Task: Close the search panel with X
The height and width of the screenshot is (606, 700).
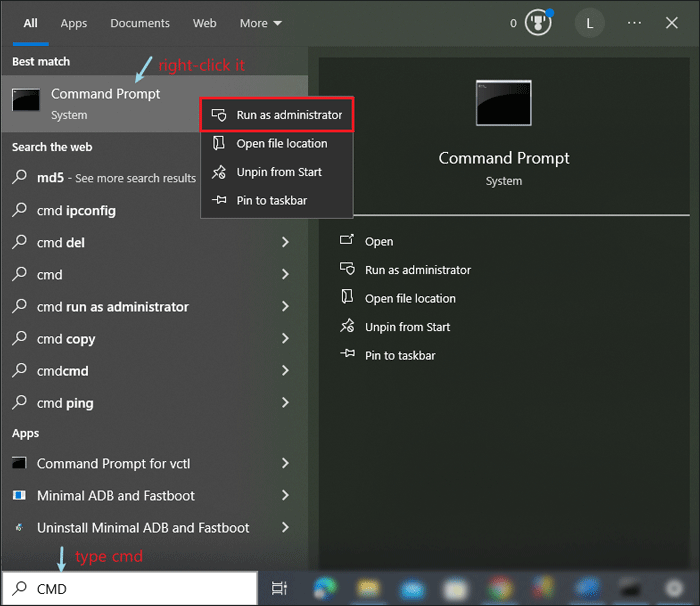Action: (671, 23)
